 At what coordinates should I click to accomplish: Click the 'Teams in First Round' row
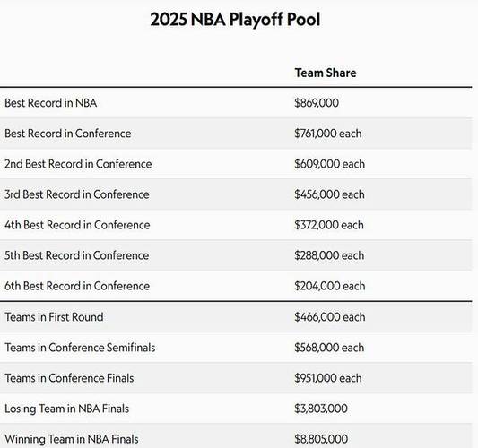point(236,317)
